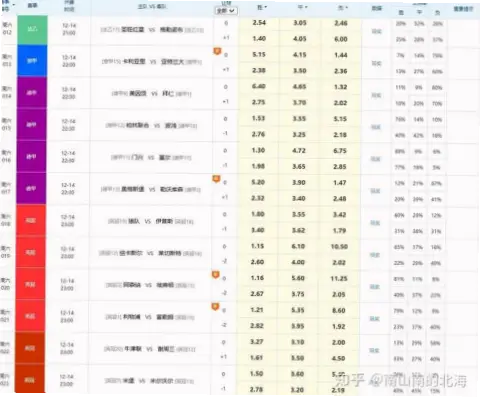This screenshot has width=480, height=397.
Task: Select win odds 6.40 in match 014
Action: point(259,87)
